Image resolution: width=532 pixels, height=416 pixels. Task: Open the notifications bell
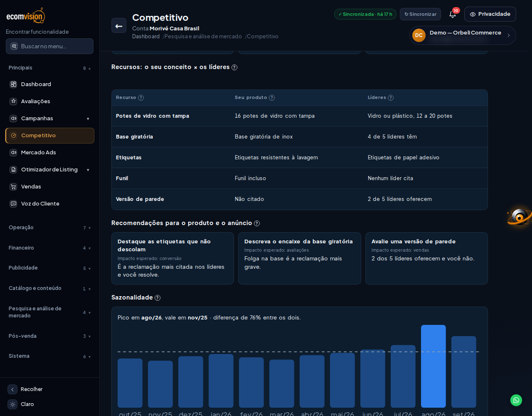point(453,14)
